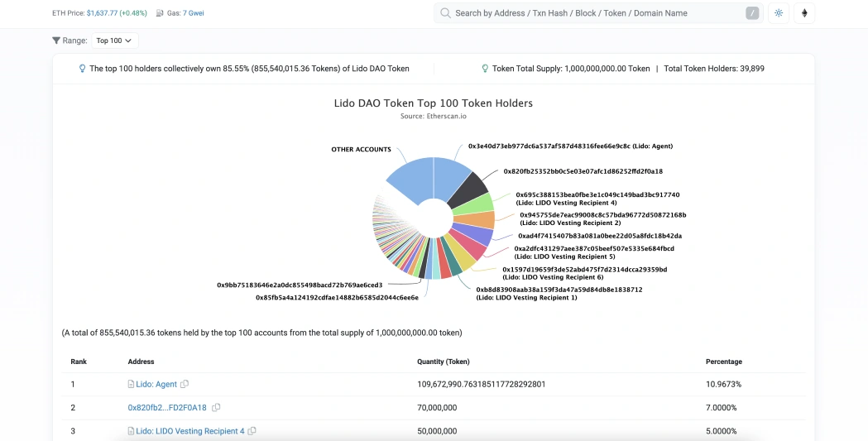This screenshot has width=868, height=441.
Task: Click contract icon beside LIDO Vesting Recipient 4
Action: pos(132,431)
